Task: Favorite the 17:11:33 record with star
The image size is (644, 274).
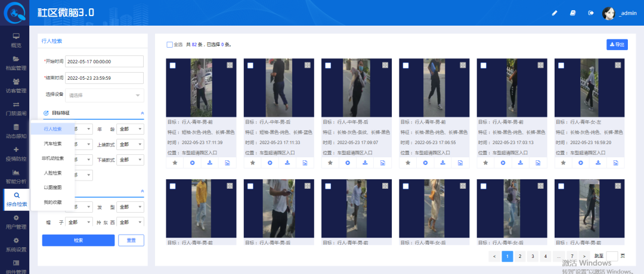Action: click(253, 163)
